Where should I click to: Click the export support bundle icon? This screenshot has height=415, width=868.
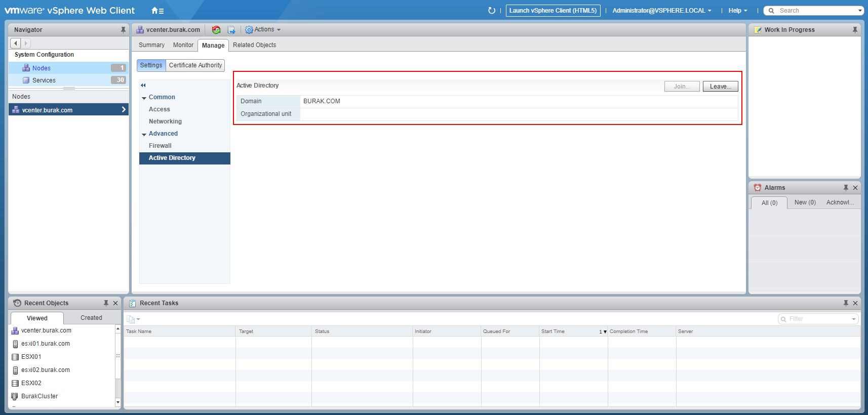pyautogui.click(x=231, y=30)
